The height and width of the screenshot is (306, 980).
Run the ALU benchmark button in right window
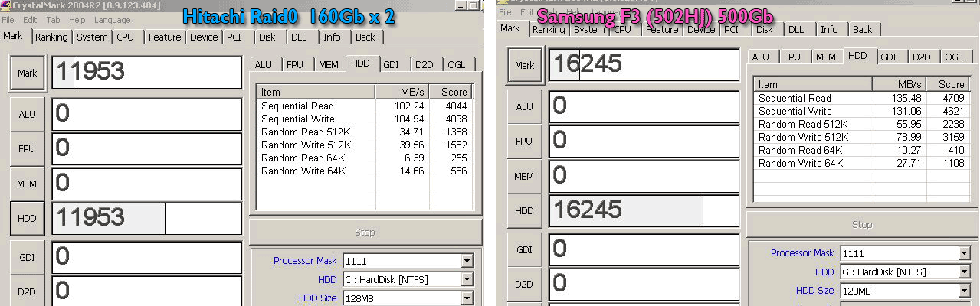tap(525, 106)
